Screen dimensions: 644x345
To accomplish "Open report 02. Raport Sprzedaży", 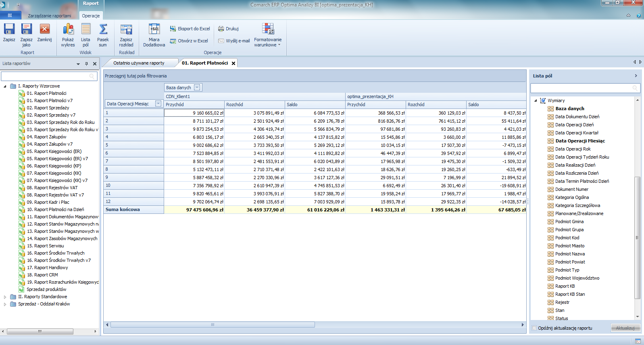I will (x=48, y=108).
